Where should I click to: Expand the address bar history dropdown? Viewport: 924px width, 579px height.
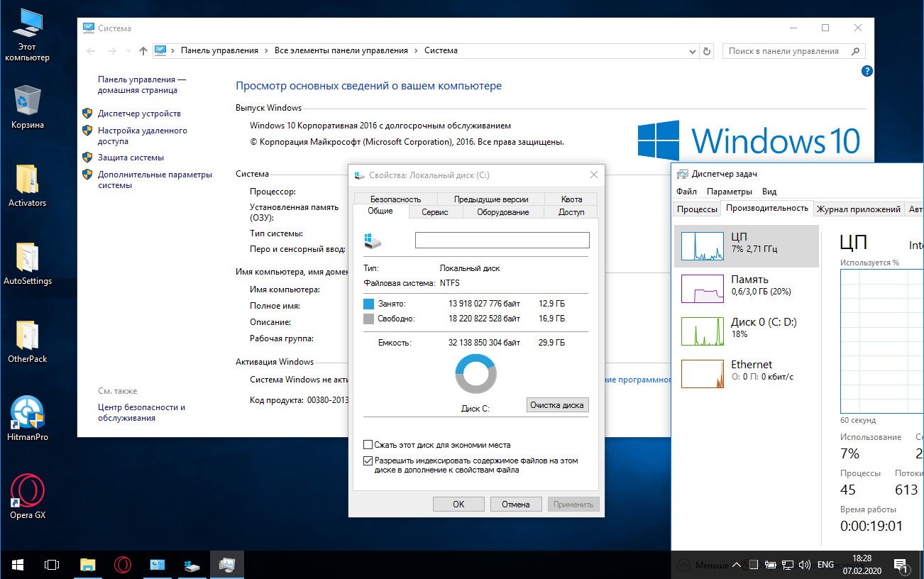pyautogui.click(x=693, y=51)
